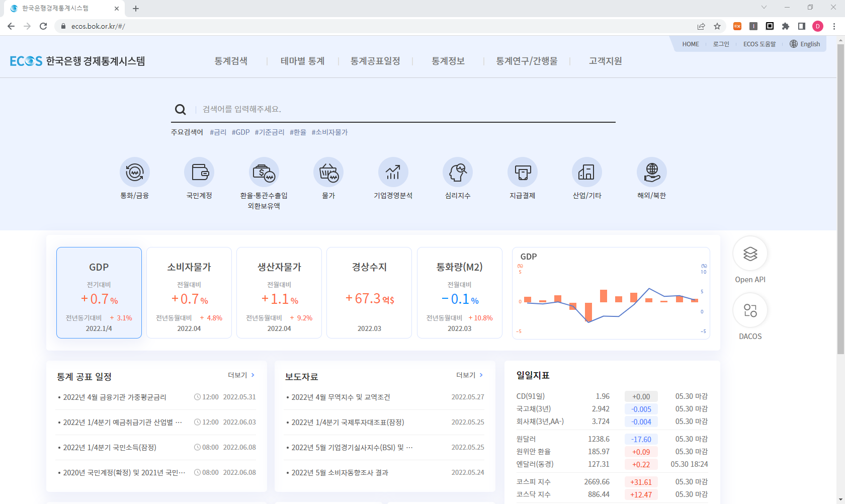Screen dimensions: 845x504
Task: Open the 통계검색 menu
Action: (231, 61)
